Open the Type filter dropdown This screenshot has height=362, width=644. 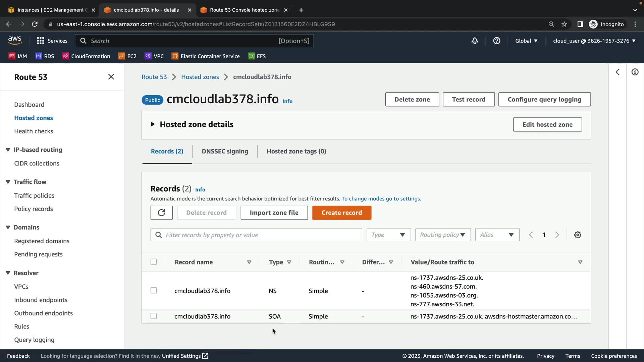(388, 235)
